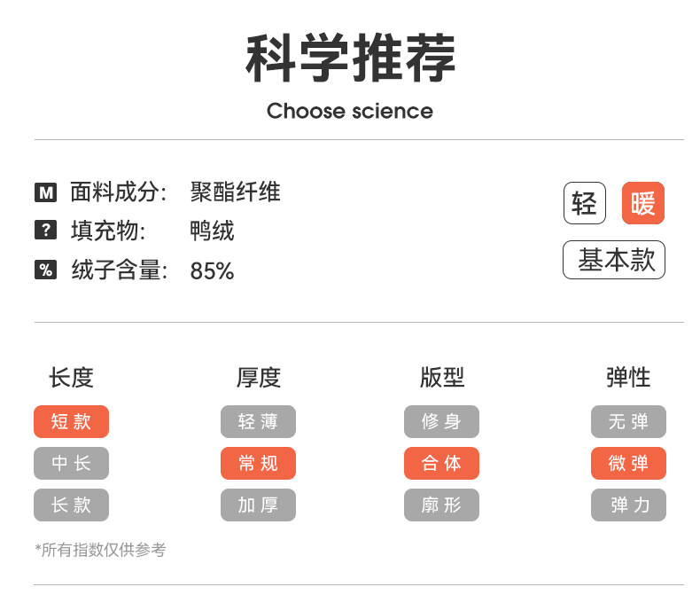Click the M fabric composition icon
The image size is (700, 595).
(45, 192)
